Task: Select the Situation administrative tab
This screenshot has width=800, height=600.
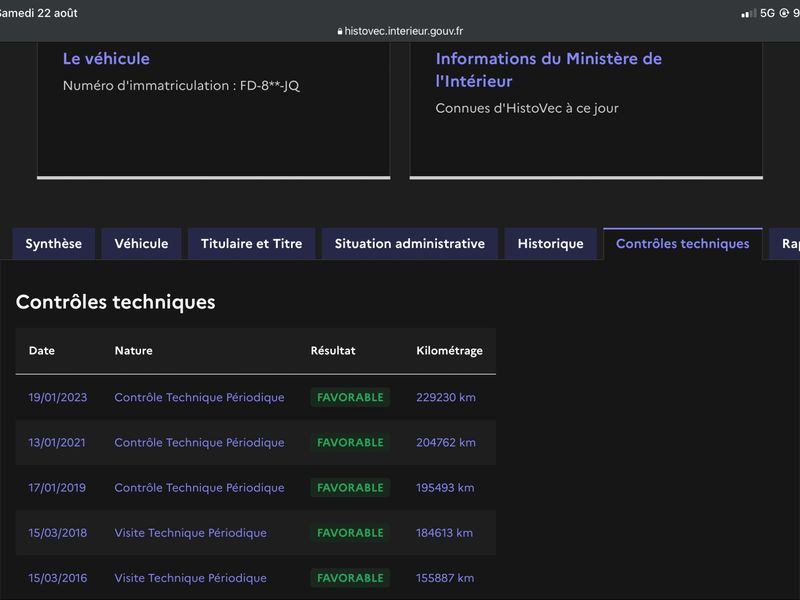Action: coord(410,244)
